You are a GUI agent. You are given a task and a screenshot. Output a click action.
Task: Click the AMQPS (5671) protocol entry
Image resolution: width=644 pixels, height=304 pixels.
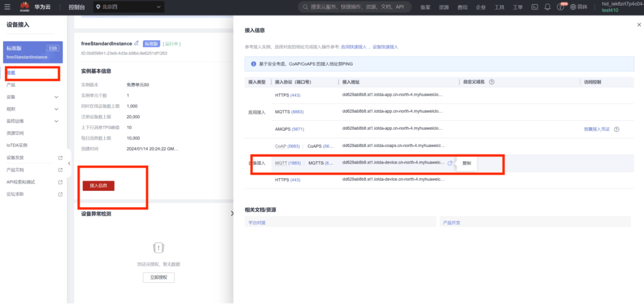[289, 129]
